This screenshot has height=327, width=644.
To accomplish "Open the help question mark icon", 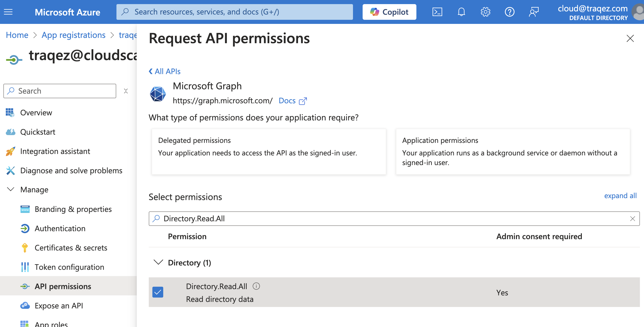I will point(509,12).
